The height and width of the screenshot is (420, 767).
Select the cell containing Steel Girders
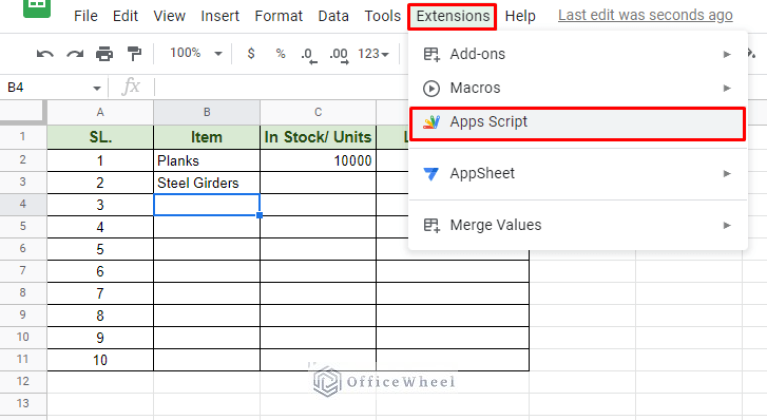(206, 183)
